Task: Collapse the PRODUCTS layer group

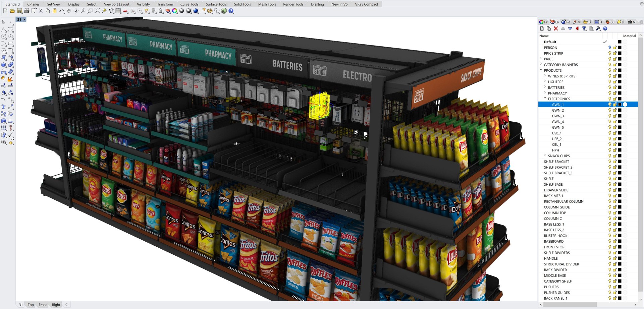Action: [x=541, y=70]
